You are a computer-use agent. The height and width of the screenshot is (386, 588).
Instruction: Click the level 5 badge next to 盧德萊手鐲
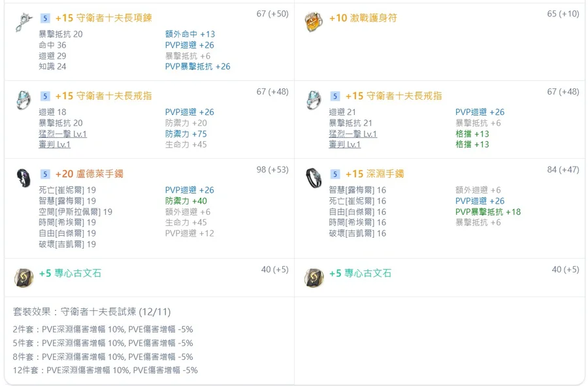coord(45,174)
